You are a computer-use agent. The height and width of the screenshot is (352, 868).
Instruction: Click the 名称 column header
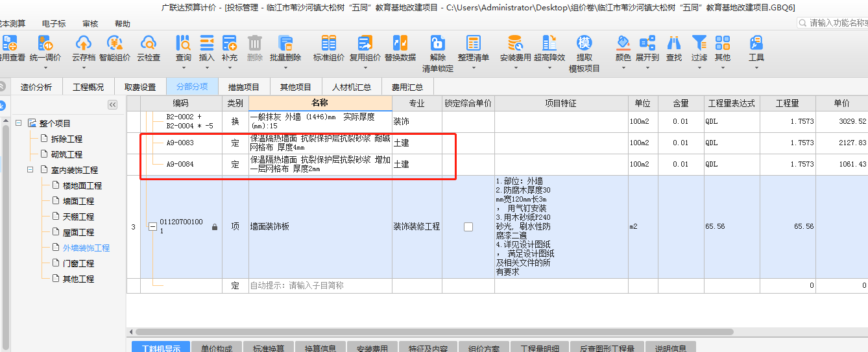pyautogui.click(x=320, y=103)
